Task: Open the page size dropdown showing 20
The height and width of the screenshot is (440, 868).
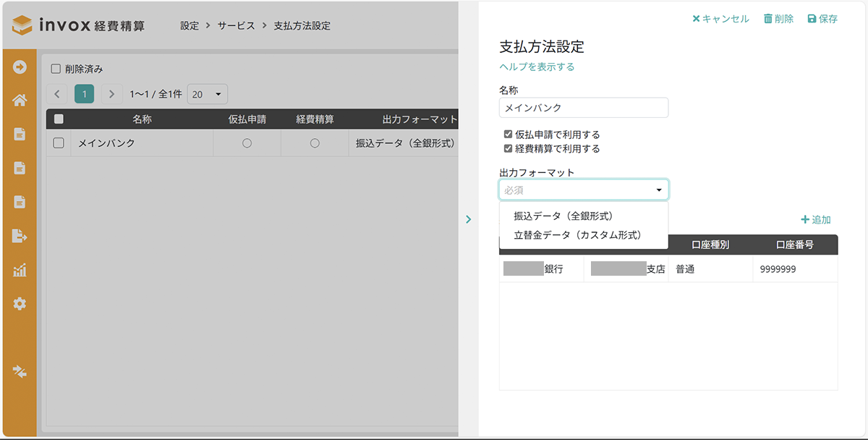Action: point(207,95)
